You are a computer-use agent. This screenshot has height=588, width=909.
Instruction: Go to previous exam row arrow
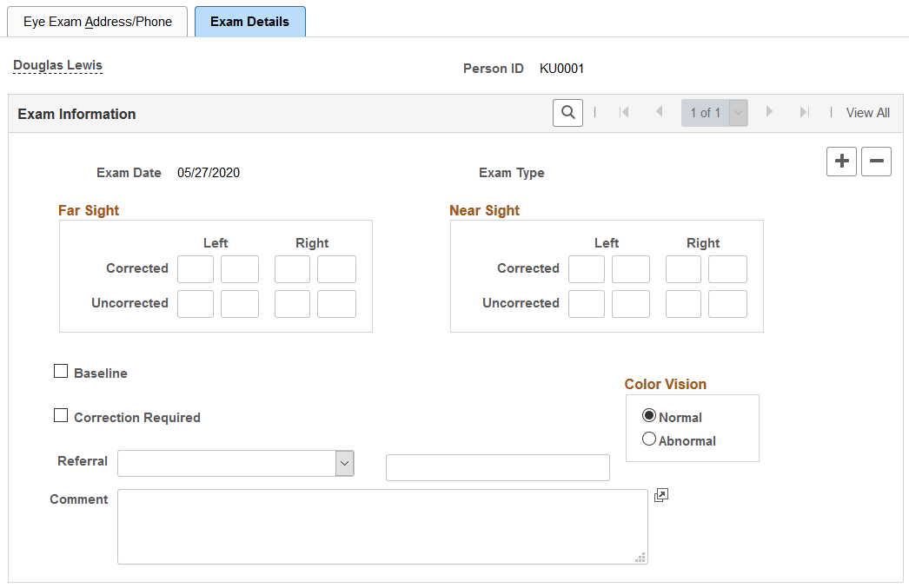[x=659, y=111]
